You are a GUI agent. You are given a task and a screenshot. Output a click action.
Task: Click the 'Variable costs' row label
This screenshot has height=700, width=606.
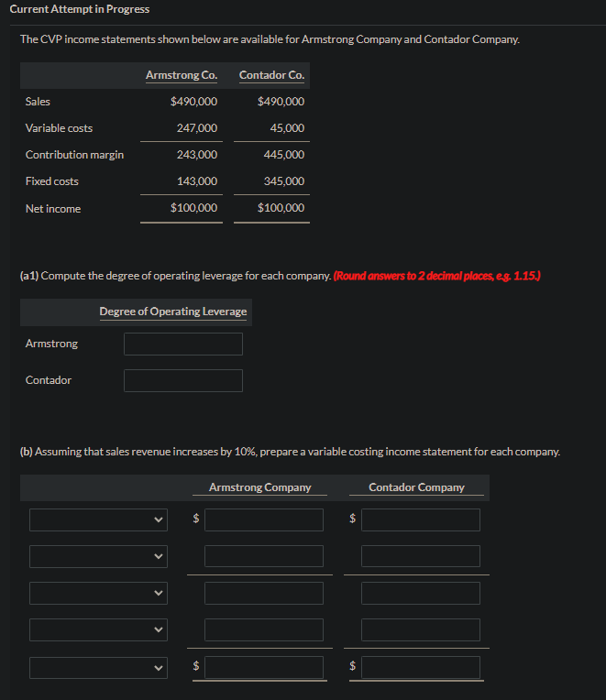click(59, 128)
